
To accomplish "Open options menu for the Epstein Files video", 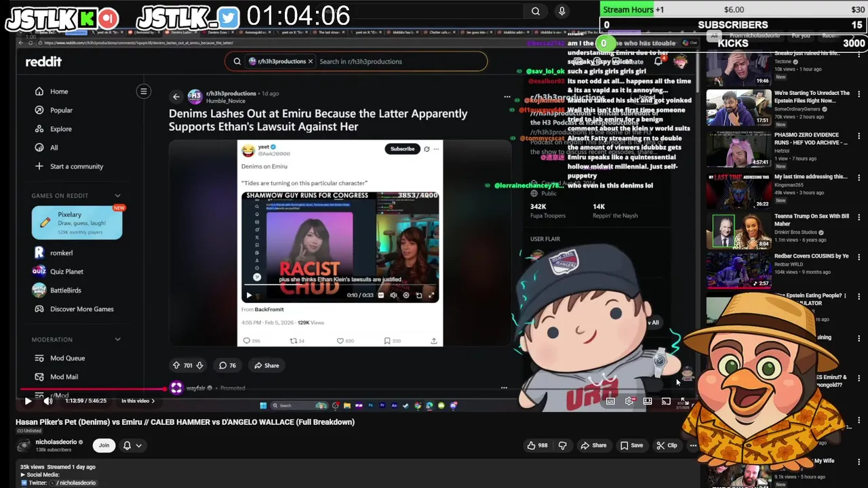I will point(860,94).
